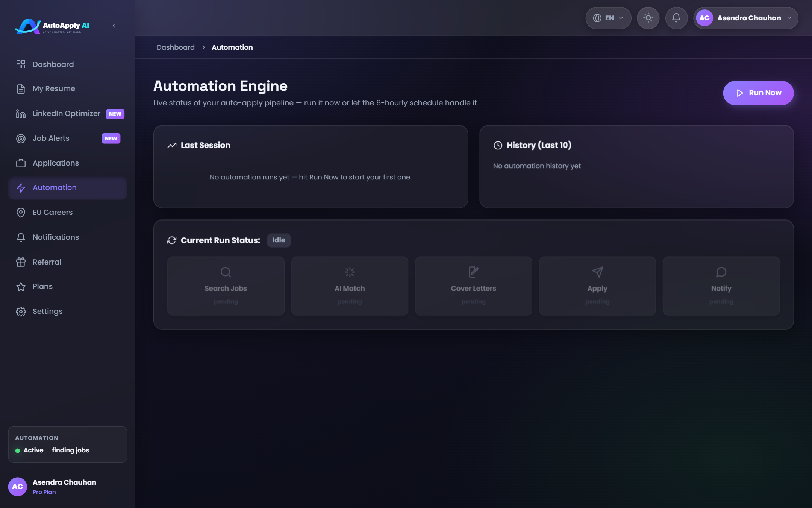Open Dashboard from the sidebar

[68, 64]
